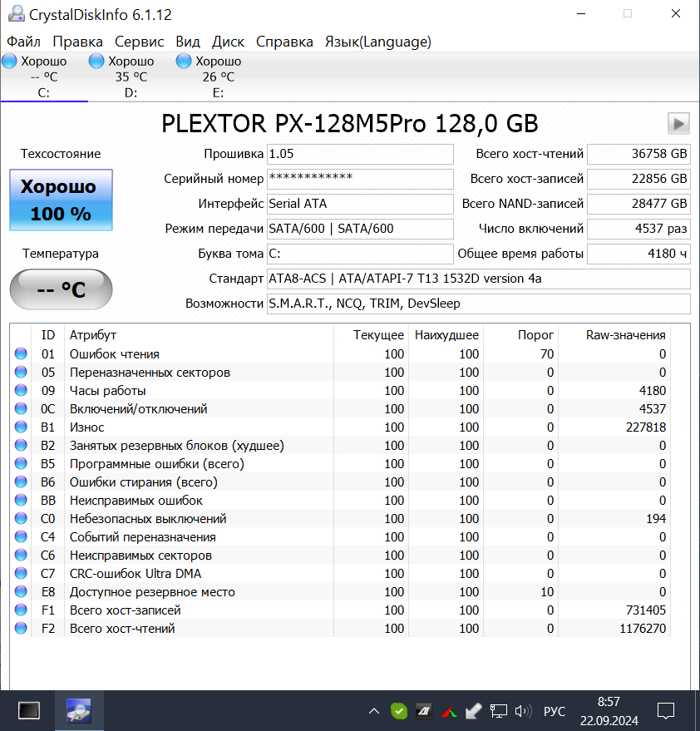Select the Износ attribute name

[86, 427]
